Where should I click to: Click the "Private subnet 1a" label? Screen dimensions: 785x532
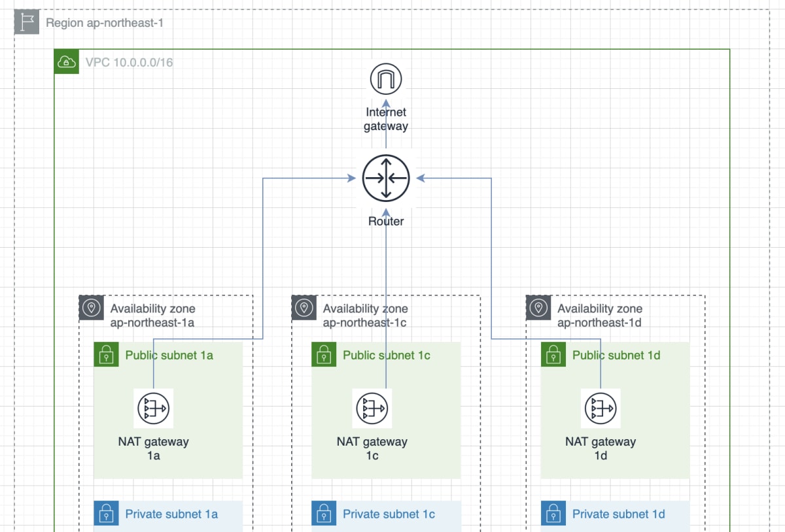171,514
